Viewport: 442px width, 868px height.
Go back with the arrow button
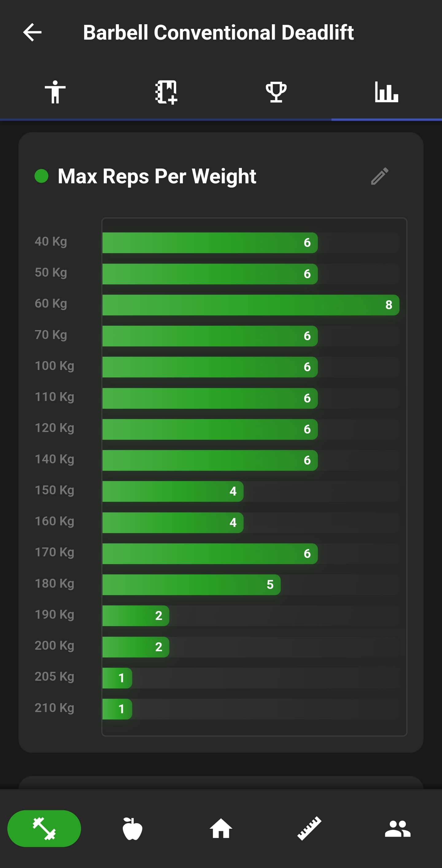pos(32,32)
